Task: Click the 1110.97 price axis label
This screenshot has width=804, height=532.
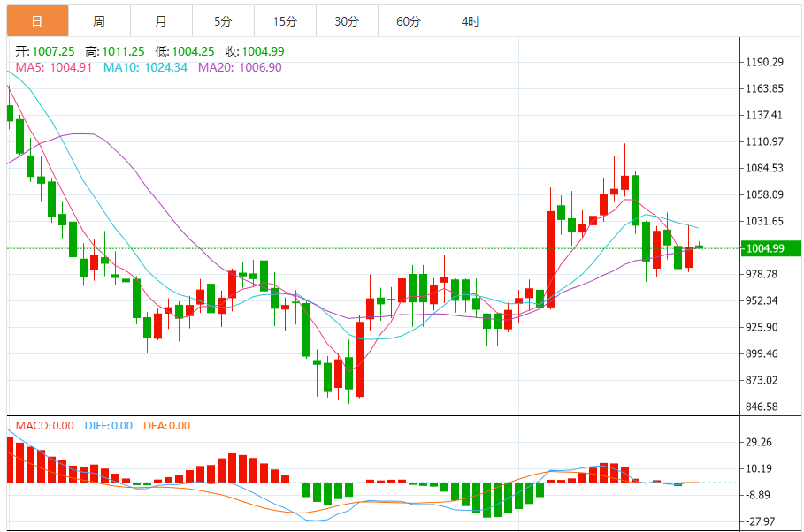Action: 764,141
